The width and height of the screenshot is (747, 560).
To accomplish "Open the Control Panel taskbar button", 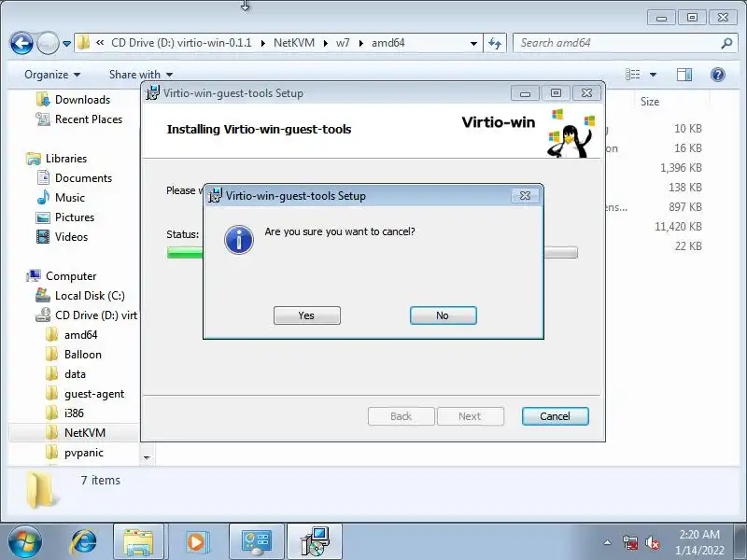I will 256,542.
